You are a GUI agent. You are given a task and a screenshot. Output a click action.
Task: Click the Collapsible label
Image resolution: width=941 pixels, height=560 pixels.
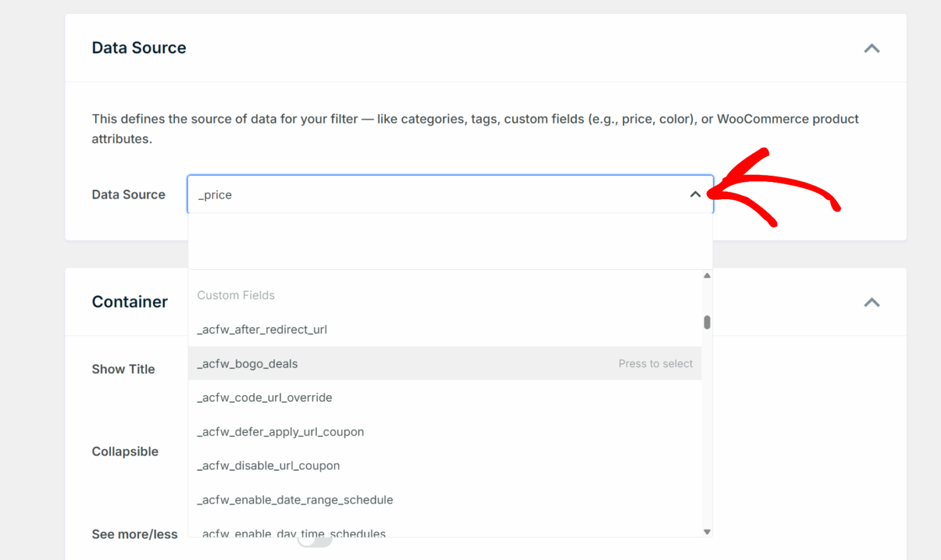pyautogui.click(x=125, y=452)
